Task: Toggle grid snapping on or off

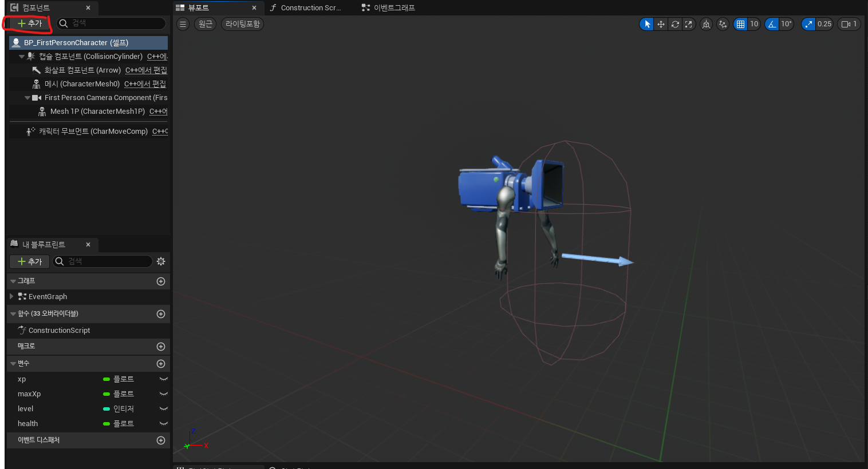Action: (740, 24)
